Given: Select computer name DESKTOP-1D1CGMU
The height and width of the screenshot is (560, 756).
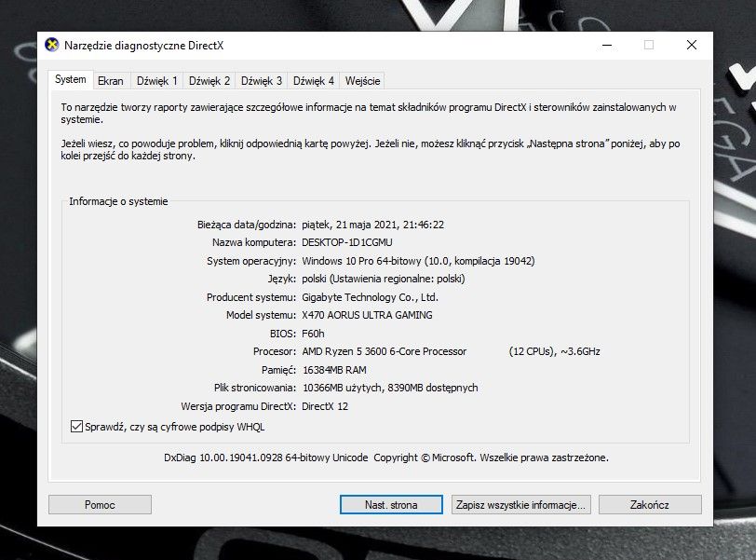Looking at the screenshot, I should (x=347, y=242).
